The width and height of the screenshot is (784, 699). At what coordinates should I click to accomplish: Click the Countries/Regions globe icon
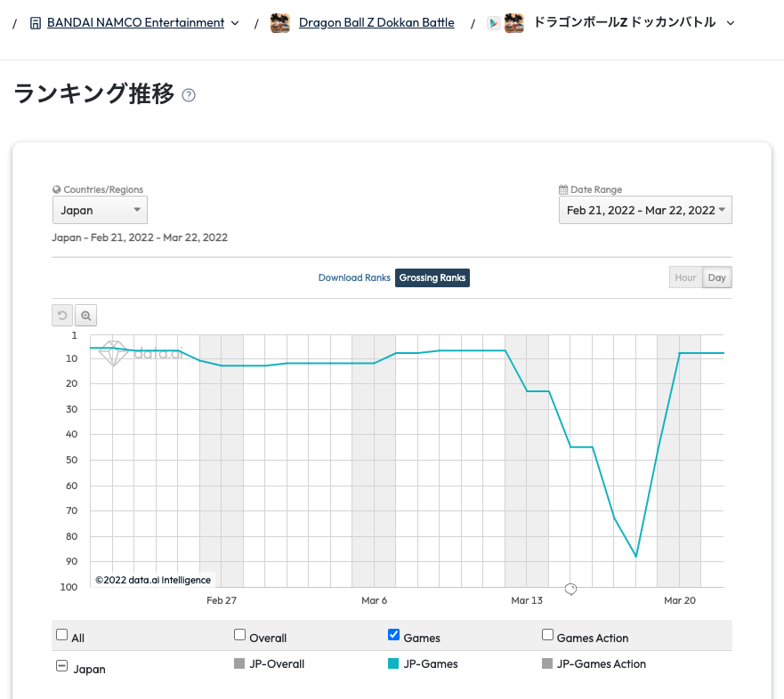56,189
